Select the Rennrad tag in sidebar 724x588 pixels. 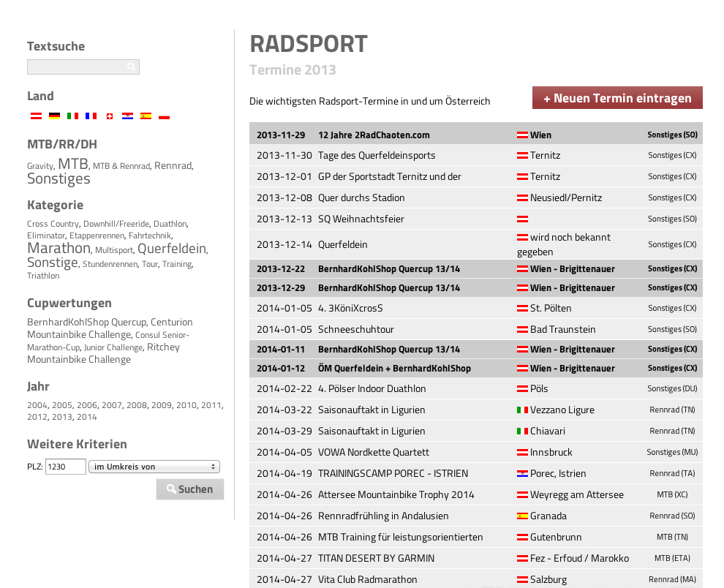coord(173,165)
